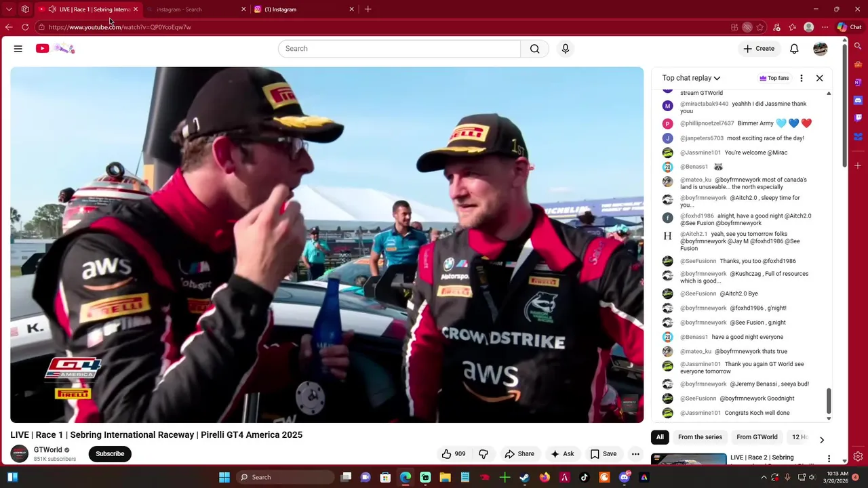
Task: Open Edge profile avatar
Action: 808,27
